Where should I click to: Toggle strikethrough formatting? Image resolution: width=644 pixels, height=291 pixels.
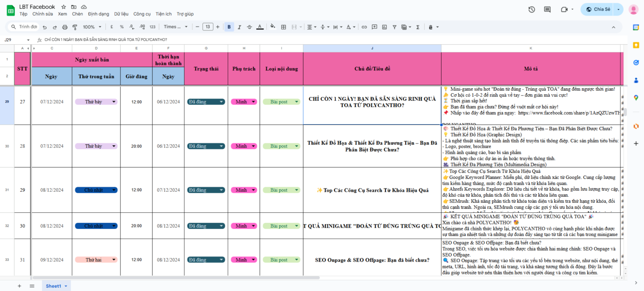249,27
